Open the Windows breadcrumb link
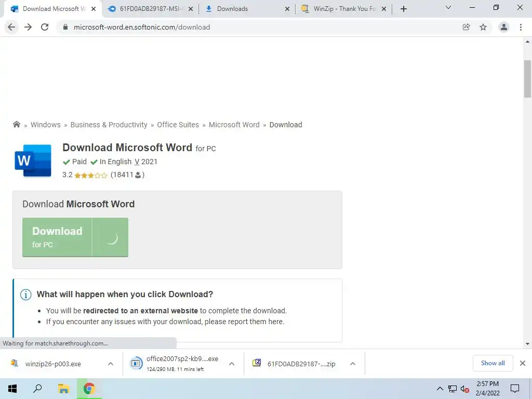532x399 pixels. coord(46,125)
